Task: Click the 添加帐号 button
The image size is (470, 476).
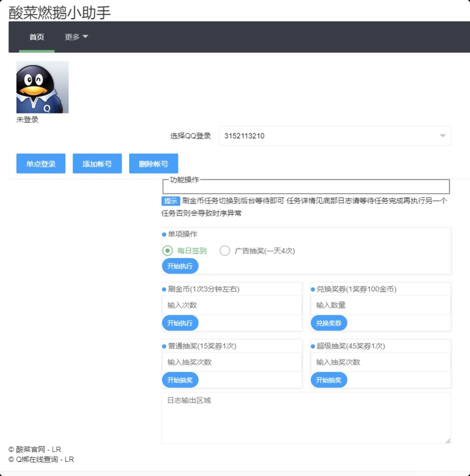Action: coord(97,164)
